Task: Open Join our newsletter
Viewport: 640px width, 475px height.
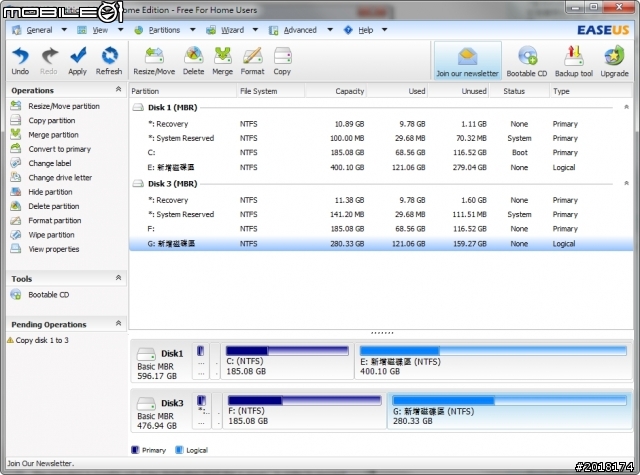Action: (467, 61)
